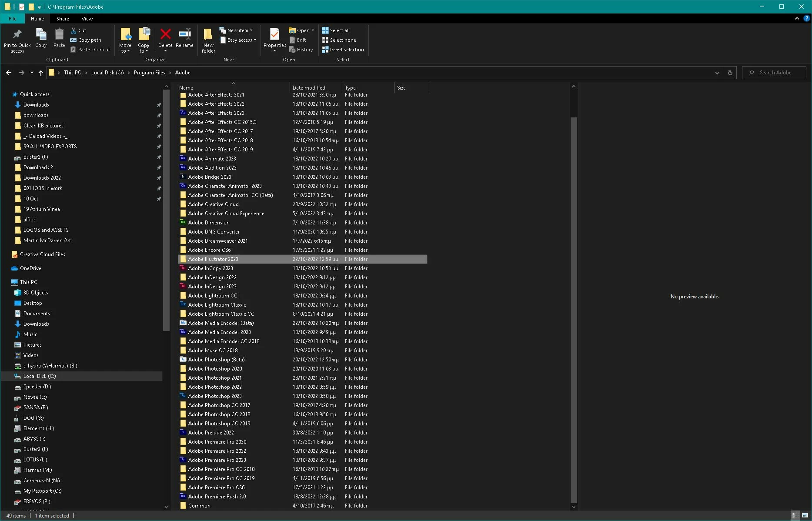The width and height of the screenshot is (812, 521).
Task: Select OneDrive in the navigation pane
Action: [30, 268]
